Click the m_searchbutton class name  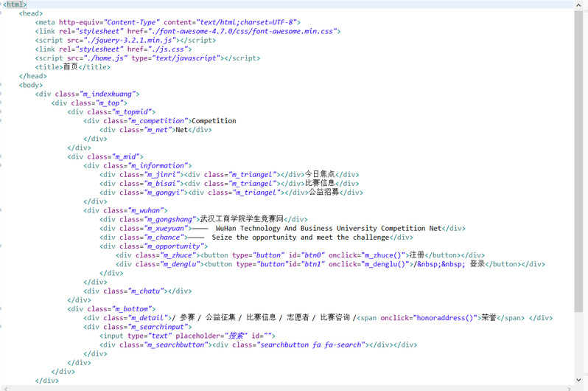click(175, 345)
